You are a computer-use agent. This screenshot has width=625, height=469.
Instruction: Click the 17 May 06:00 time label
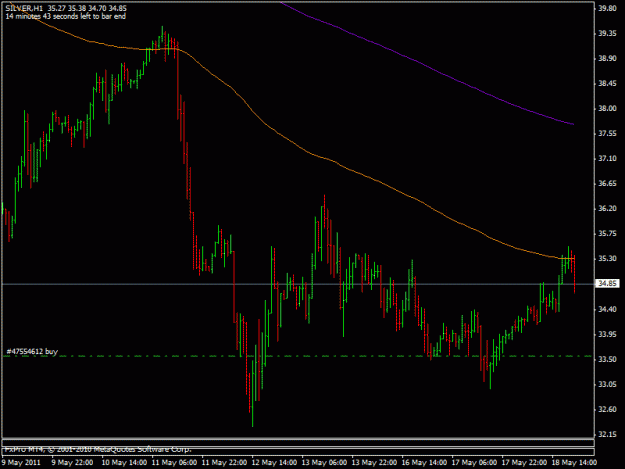[x=474, y=463]
